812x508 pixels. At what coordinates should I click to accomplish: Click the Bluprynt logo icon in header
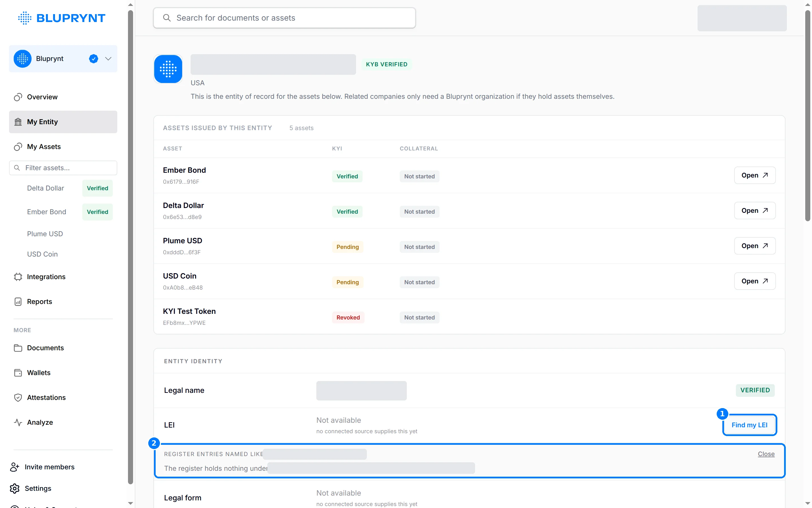25,18
